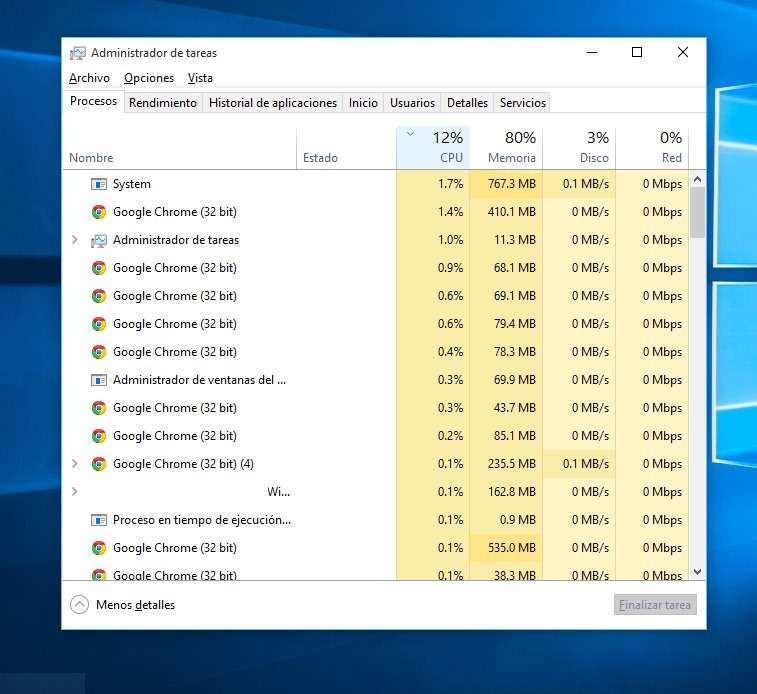Open the Opciones menu
This screenshot has height=694, width=757.
149,78
